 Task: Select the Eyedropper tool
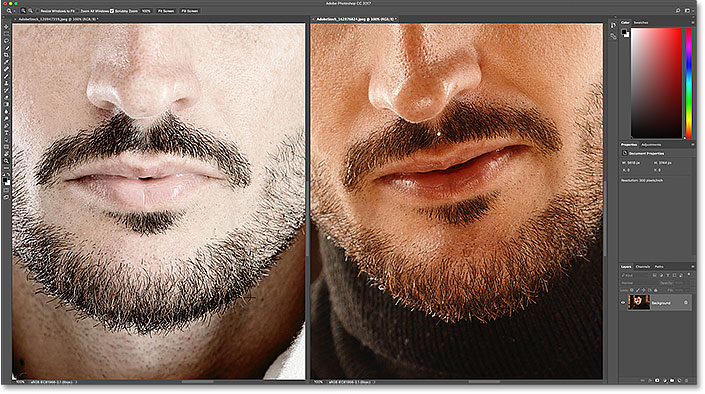(6, 62)
